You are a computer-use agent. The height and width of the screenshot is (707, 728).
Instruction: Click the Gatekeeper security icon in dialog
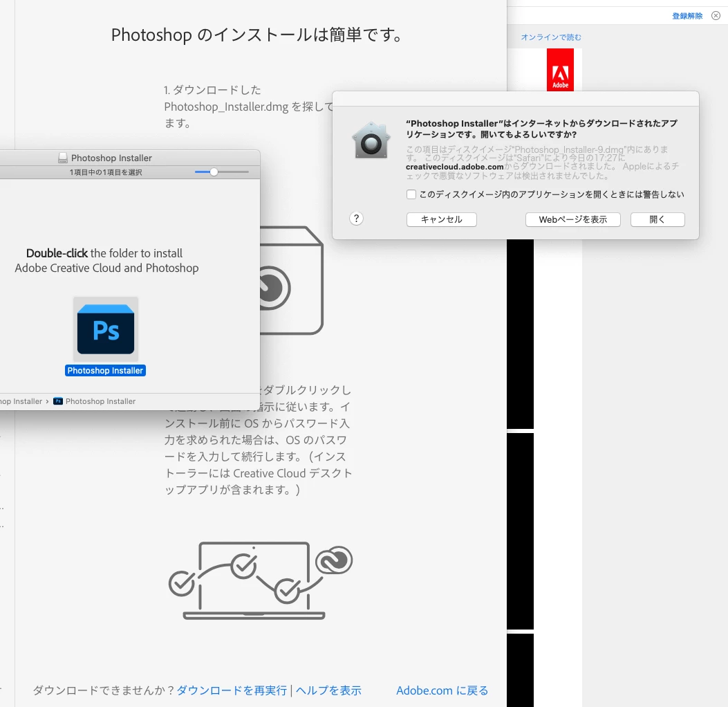click(371, 140)
